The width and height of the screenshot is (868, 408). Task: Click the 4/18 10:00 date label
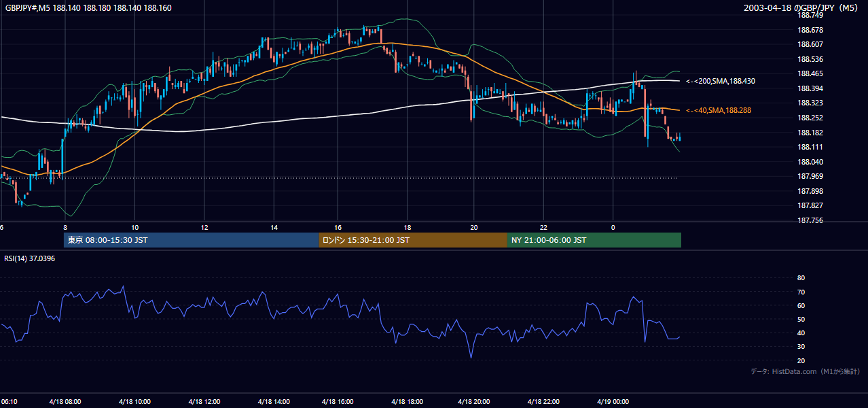(134, 401)
